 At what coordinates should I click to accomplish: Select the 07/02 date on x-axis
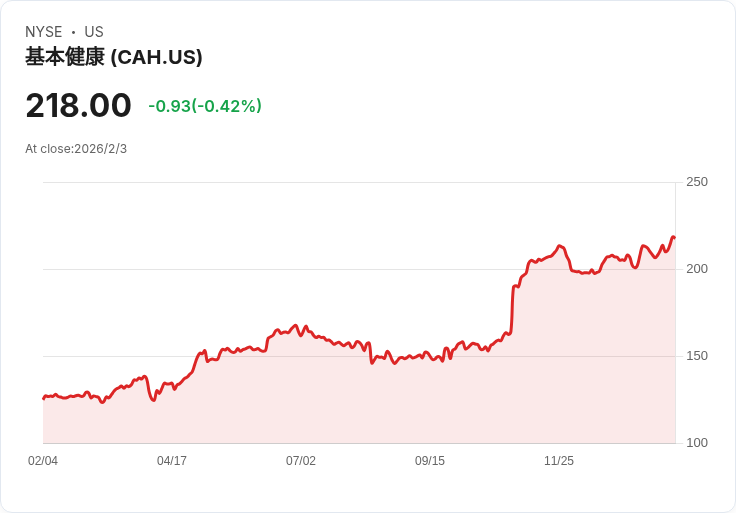(x=301, y=461)
